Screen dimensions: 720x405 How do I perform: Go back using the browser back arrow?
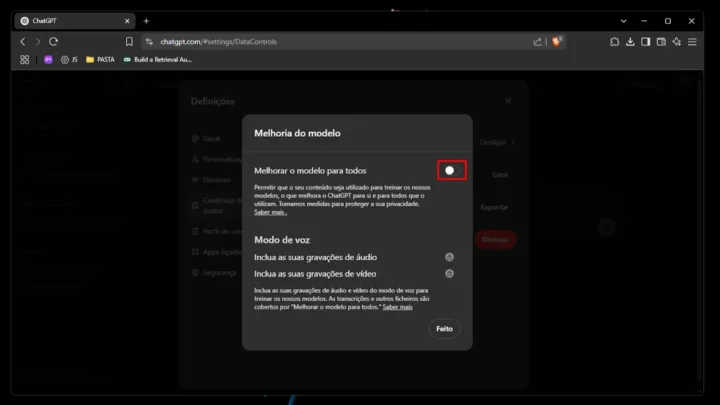click(22, 41)
